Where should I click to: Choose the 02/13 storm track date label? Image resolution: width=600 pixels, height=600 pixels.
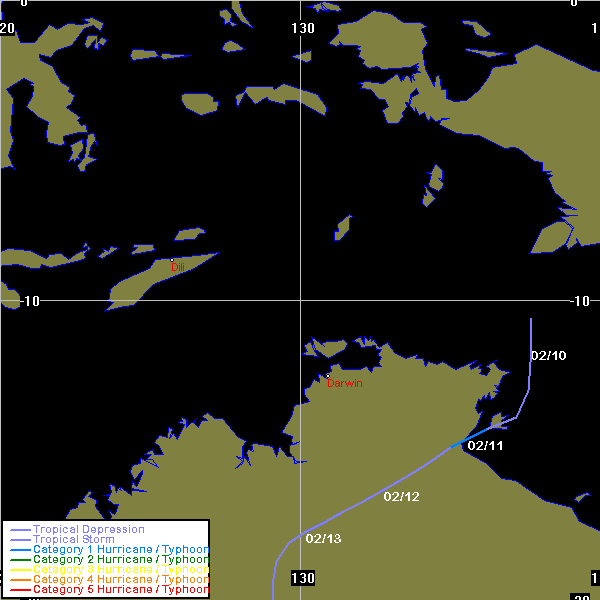(x=323, y=540)
